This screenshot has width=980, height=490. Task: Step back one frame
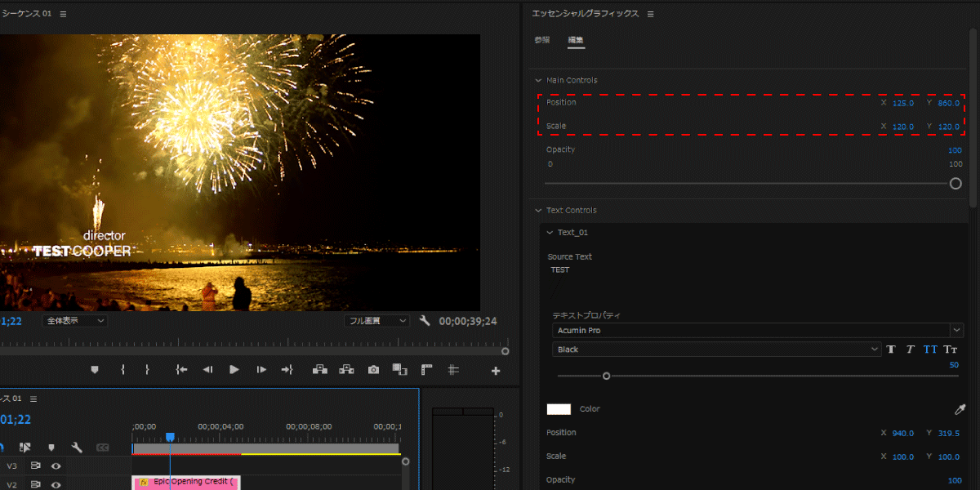tap(207, 370)
